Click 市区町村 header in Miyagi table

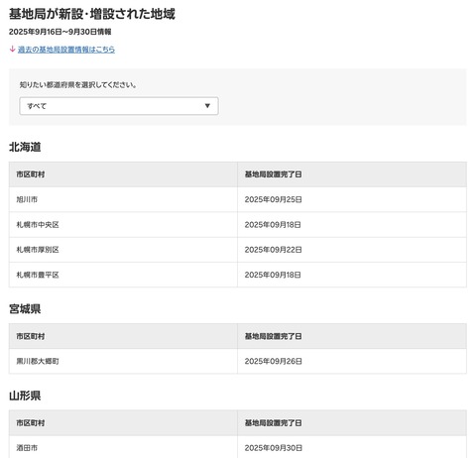coord(31,336)
